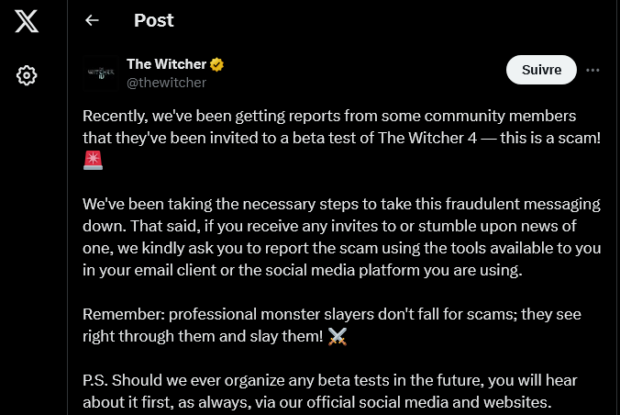Screen dimensions: 620x415
Task: Open the @thewitcher handle link
Action: [166, 83]
